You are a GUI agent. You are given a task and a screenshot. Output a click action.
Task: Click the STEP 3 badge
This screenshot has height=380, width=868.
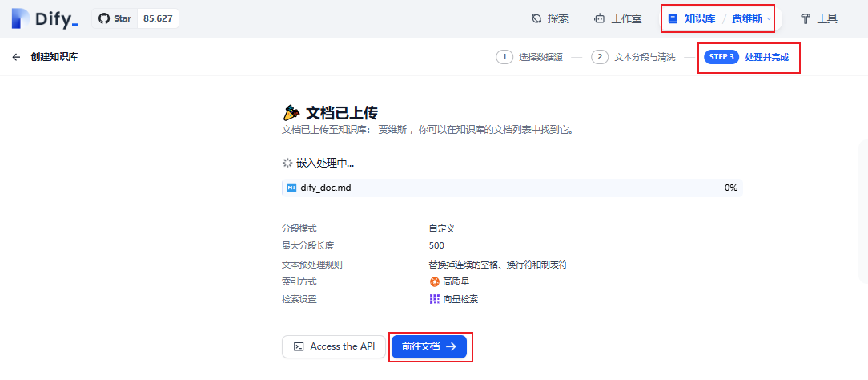(x=721, y=57)
